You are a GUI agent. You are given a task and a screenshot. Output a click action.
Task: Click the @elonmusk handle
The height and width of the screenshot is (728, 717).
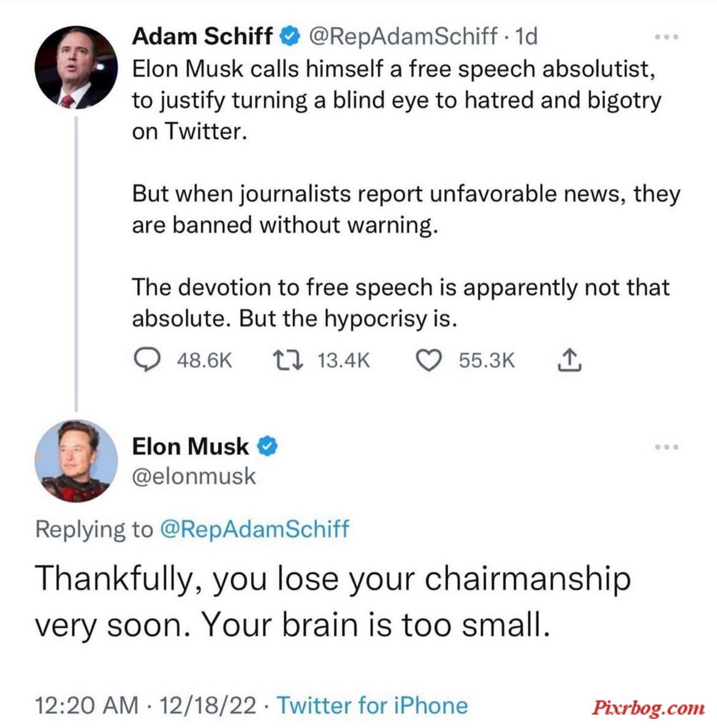(x=194, y=476)
